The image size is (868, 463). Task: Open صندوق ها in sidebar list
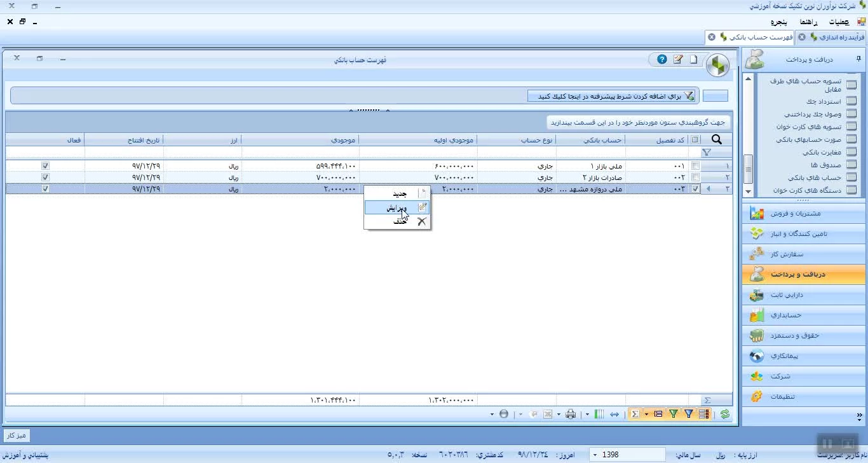point(833,165)
